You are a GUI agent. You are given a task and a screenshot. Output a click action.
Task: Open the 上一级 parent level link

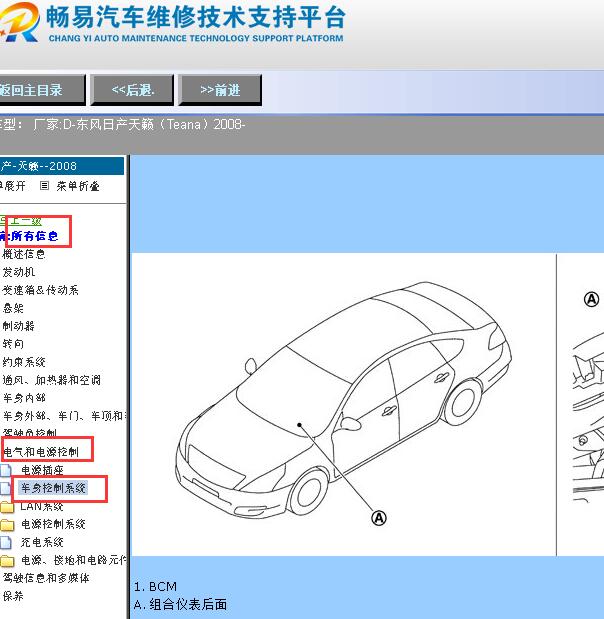[x=21, y=221]
